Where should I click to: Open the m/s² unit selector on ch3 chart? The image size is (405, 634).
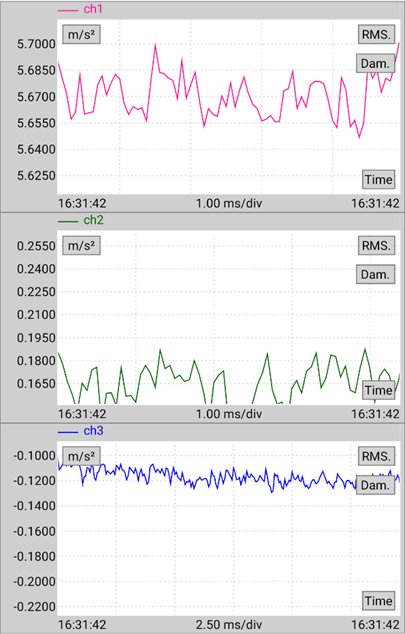(81, 456)
